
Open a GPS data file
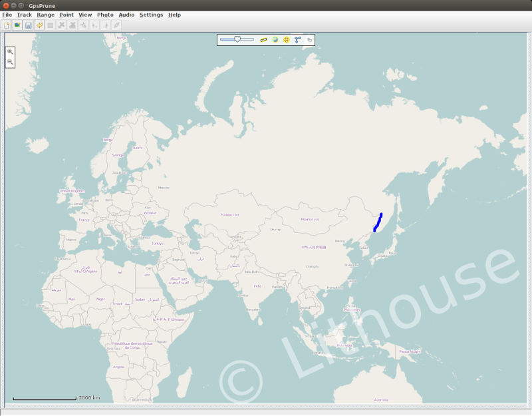click(7, 26)
